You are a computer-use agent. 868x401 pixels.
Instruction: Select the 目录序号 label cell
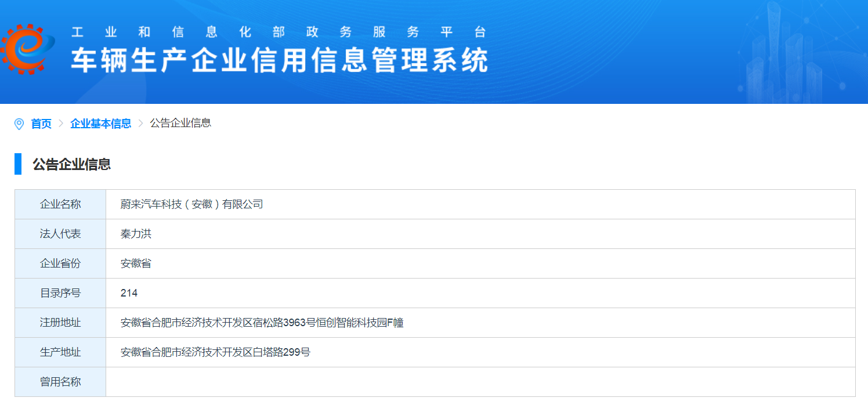point(60,293)
